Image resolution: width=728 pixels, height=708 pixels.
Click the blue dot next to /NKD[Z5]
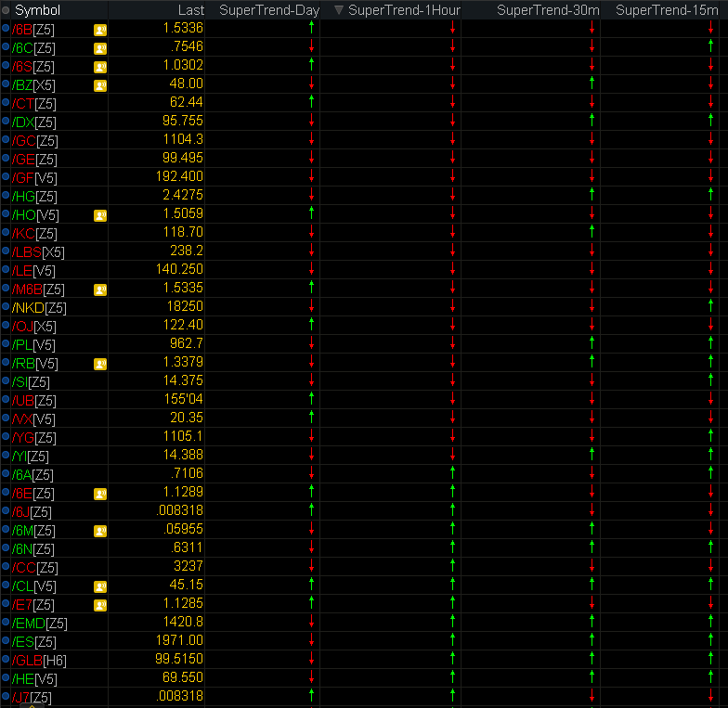(x=6, y=306)
